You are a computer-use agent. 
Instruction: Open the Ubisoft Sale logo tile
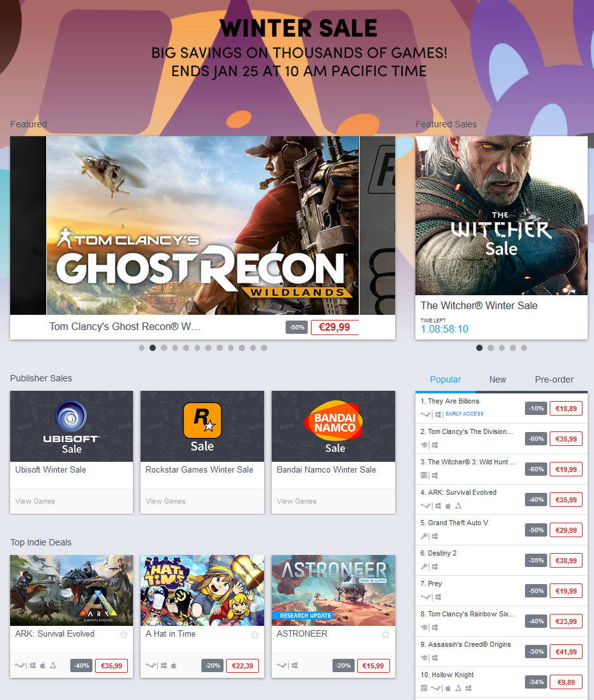(x=72, y=426)
